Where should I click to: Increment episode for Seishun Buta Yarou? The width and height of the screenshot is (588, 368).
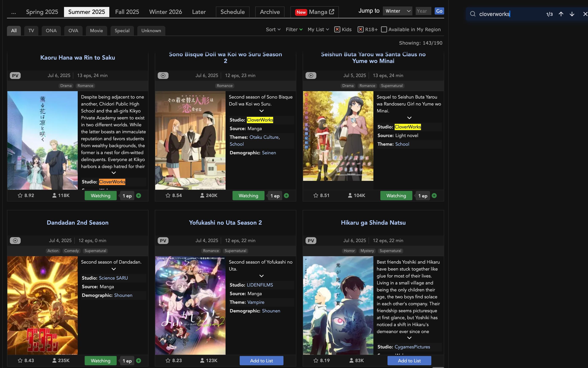click(x=434, y=195)
